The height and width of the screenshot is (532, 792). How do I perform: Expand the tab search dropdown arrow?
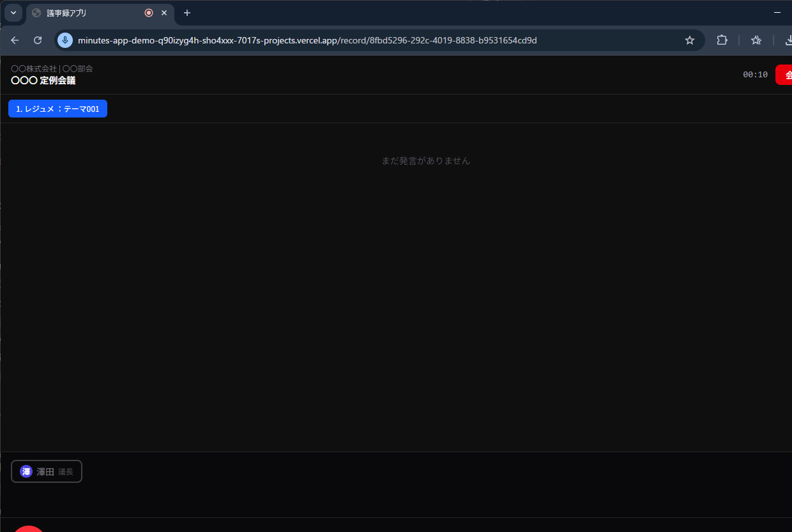(x=13, y=13)
